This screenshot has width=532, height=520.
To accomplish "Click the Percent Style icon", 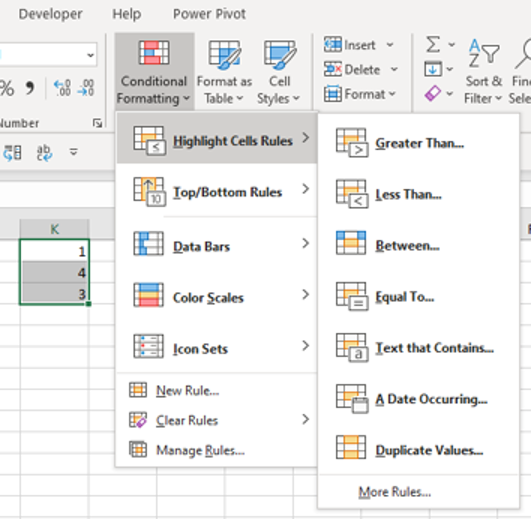I will (x=7, y=88).
